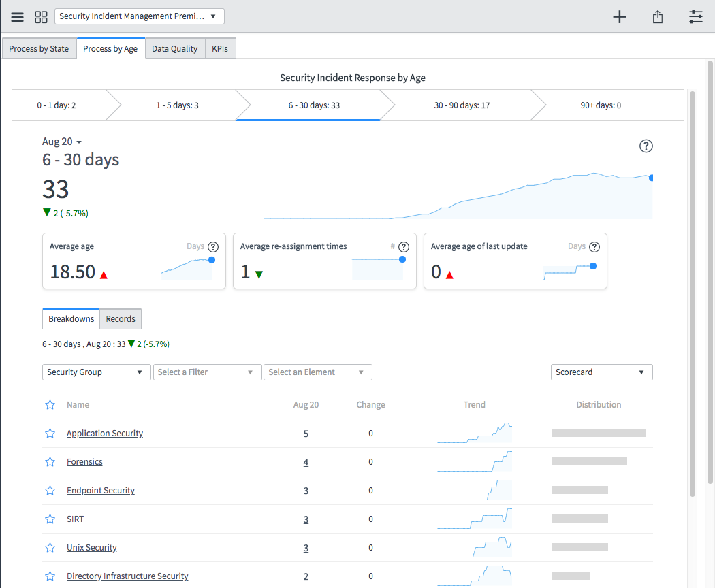Select the 90+ days stage
The height and width of the screenshot is (588, 715).
(601, 105)
